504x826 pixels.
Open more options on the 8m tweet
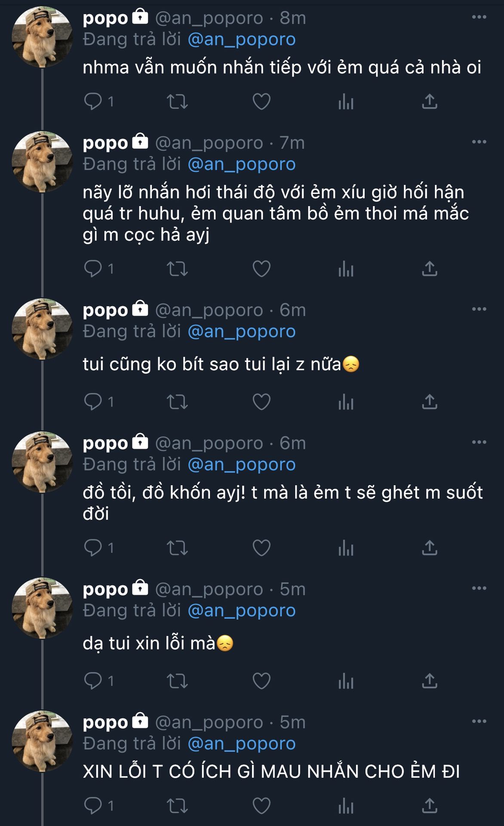[479, 17]
